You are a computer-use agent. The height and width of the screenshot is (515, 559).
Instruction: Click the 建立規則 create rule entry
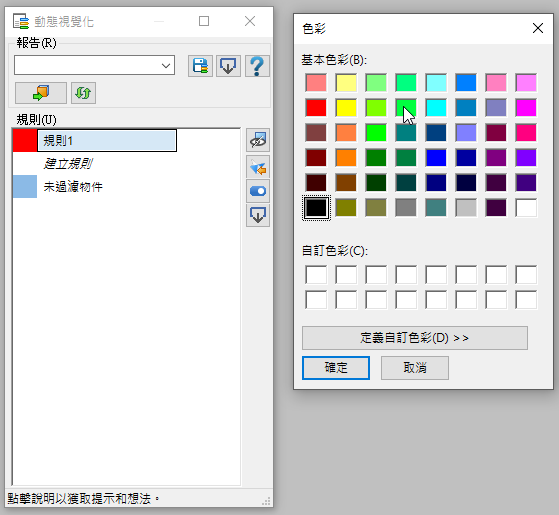coord(68,164)
